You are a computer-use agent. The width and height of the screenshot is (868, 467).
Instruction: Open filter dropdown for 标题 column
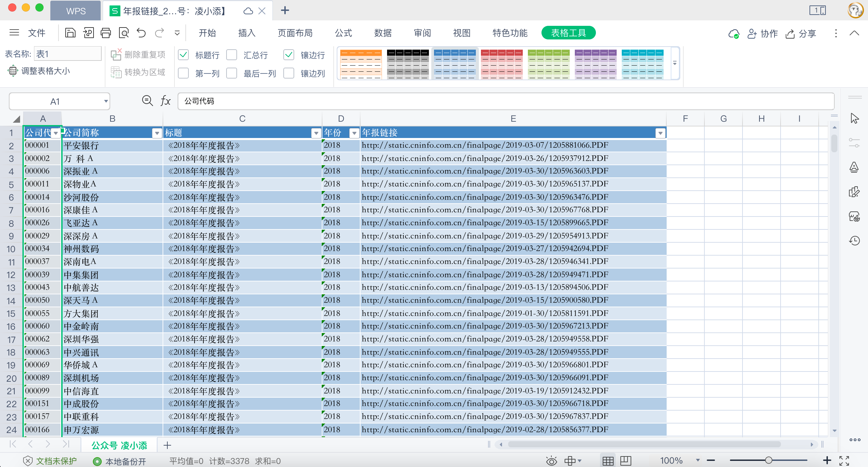316,133
